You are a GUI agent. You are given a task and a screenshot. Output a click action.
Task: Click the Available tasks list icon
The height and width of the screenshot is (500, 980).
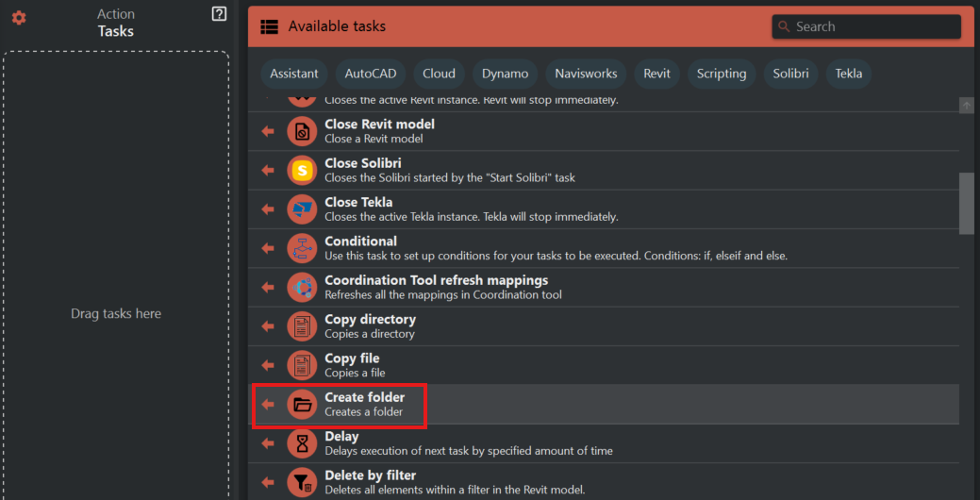point(270,26)
